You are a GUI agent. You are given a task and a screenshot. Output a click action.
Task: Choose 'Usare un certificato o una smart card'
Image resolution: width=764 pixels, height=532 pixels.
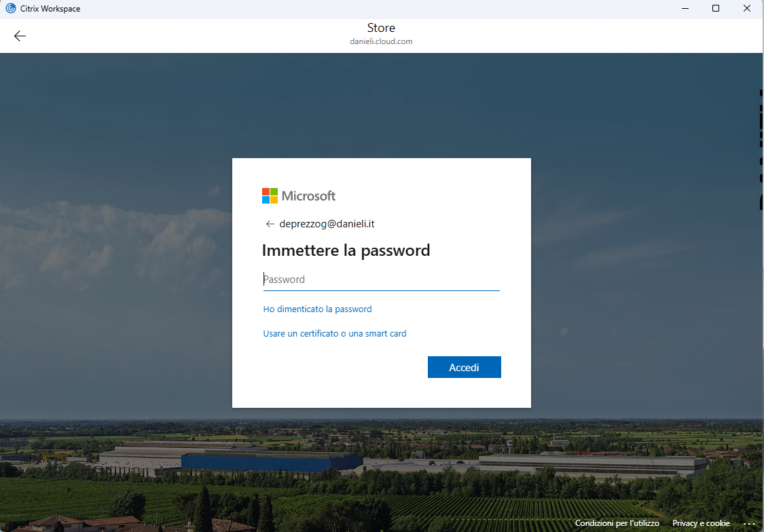pos(335,333)
